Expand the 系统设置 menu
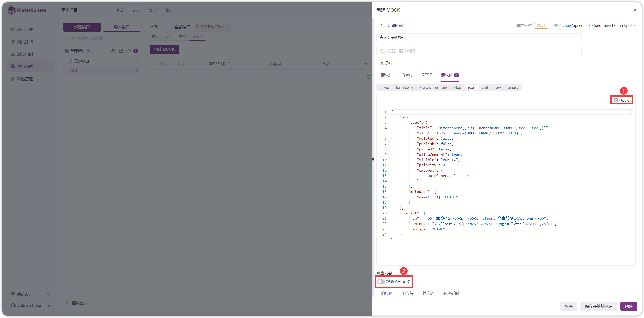The height and width of the screenshot is (318, 644). (x=30, y=294)
